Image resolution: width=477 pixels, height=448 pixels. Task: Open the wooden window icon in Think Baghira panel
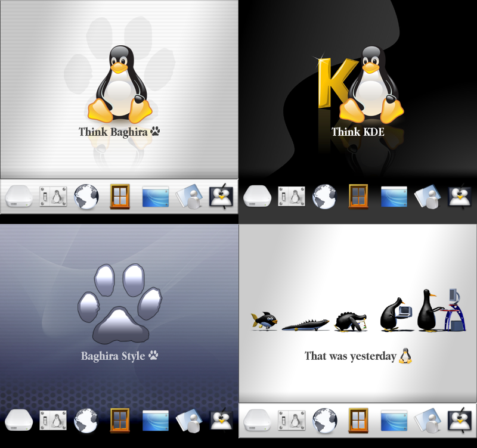coord(120,197)
